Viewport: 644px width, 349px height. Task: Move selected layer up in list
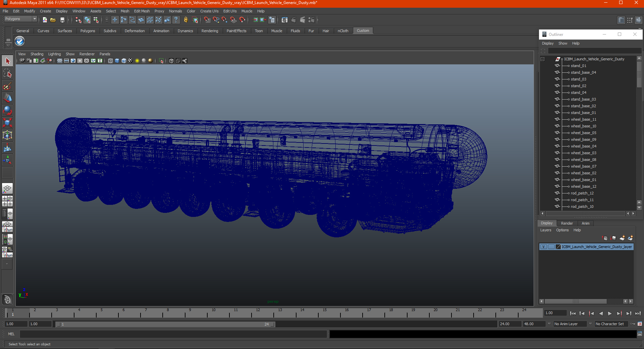(605, 238)
